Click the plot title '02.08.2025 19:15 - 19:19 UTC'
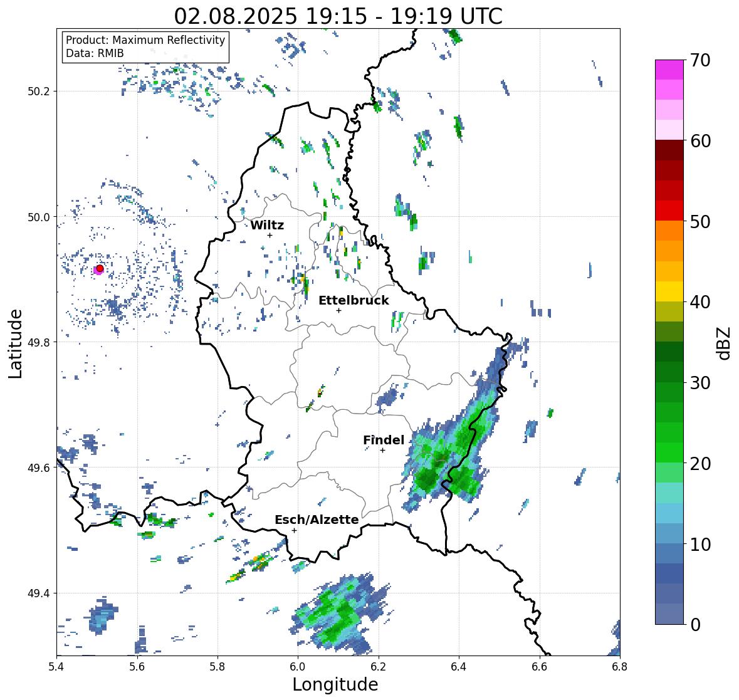739x700 pixels. click(338, 16)
